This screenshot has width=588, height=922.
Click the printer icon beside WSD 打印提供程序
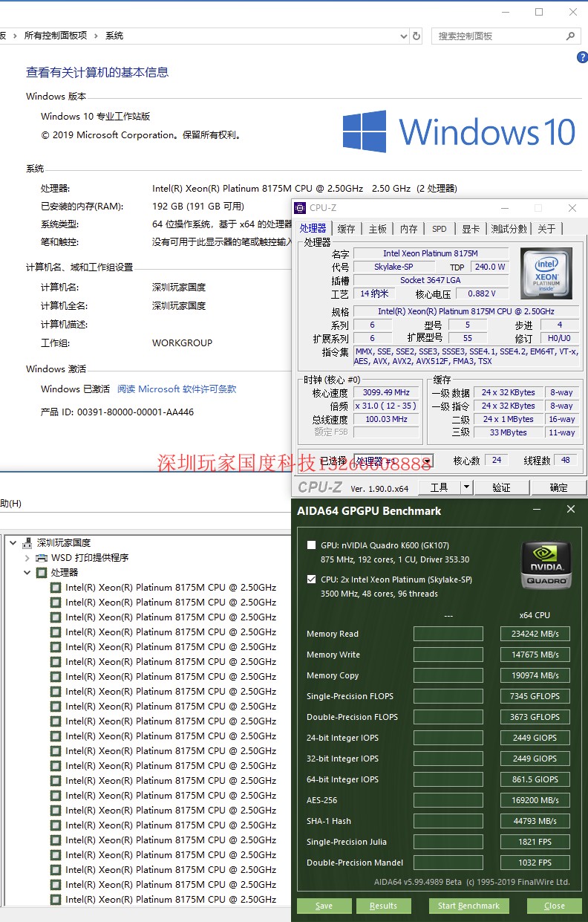pyautogui.click(x=42, y=557)
